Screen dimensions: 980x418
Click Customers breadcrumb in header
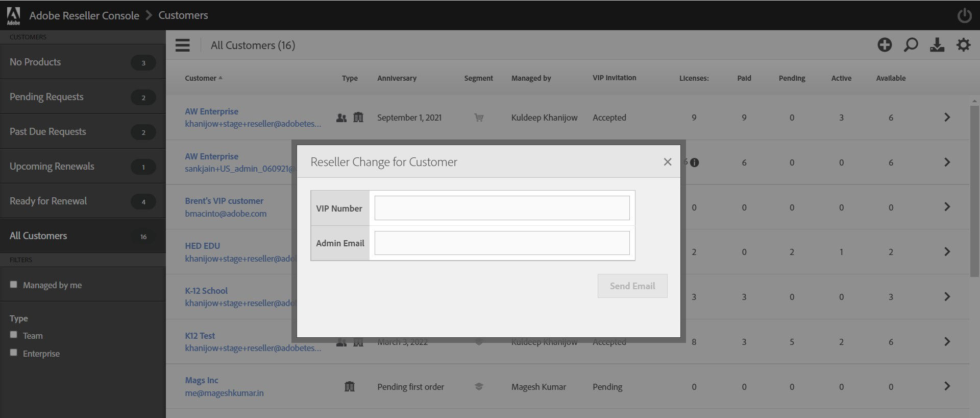coord(183,15)
